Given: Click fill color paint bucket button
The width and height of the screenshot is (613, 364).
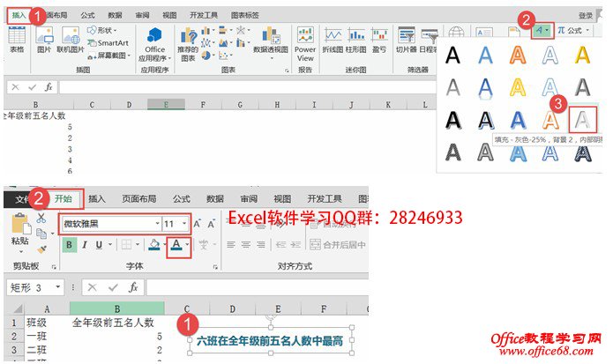Looking at the screenshot, I should pyautogui.click(x=154, y=245).
